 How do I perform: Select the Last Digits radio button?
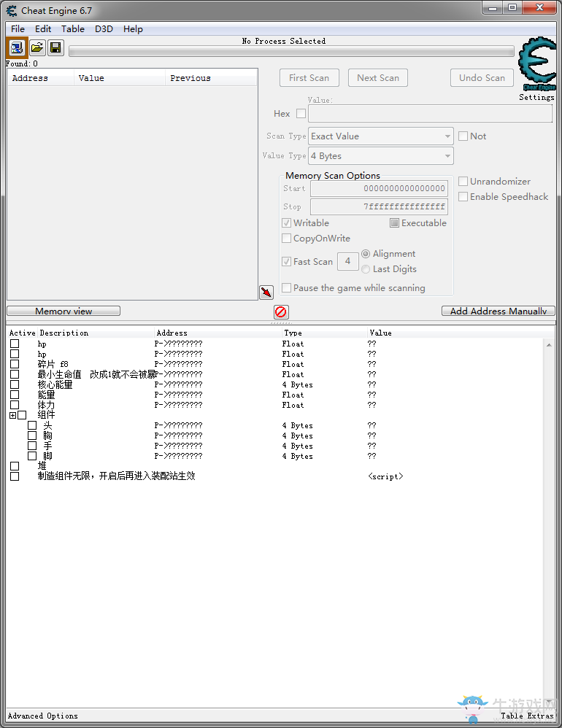[366, 269]
